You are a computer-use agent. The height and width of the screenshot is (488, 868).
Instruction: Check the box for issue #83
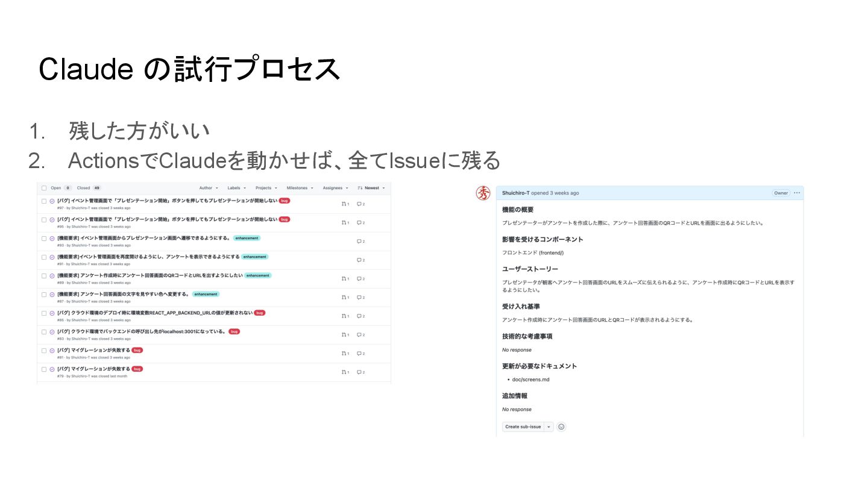44,332
